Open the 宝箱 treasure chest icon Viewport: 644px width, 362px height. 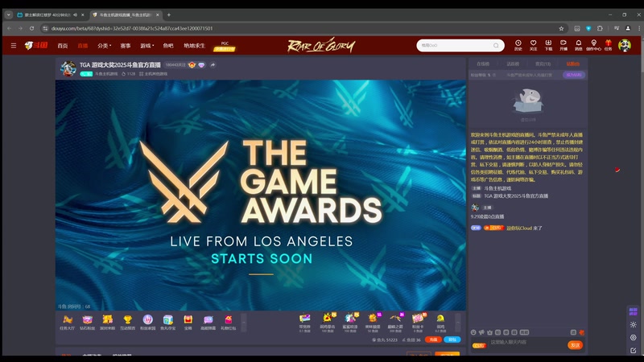188,323
